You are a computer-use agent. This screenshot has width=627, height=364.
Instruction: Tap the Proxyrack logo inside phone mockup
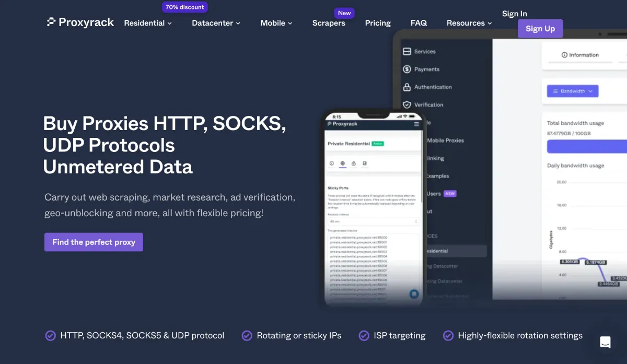point(342,124)
